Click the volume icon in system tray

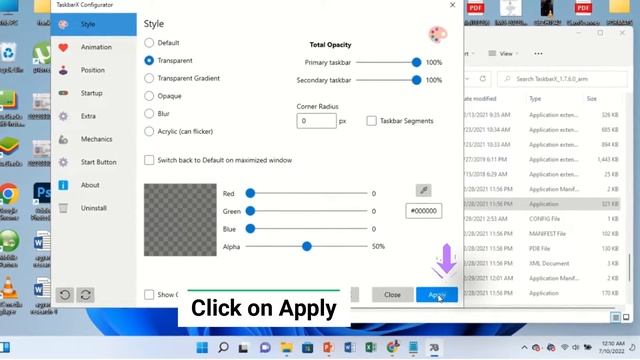click(576, 348)
